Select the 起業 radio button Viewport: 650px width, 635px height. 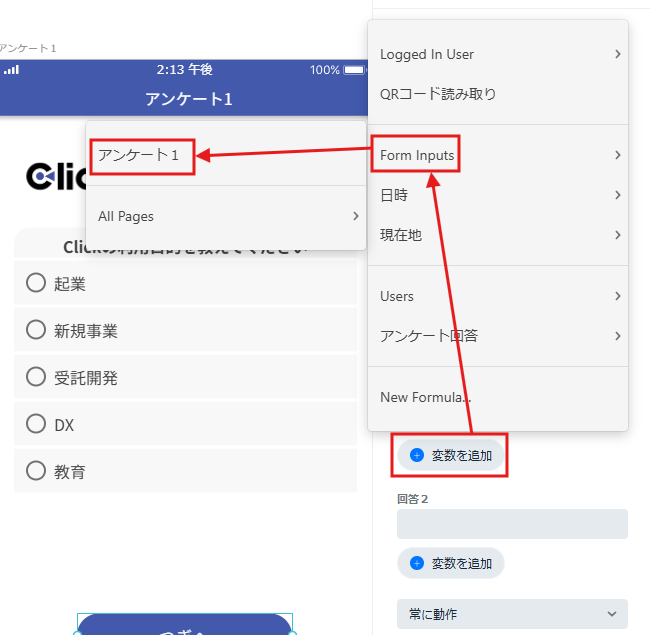point(36,283)
